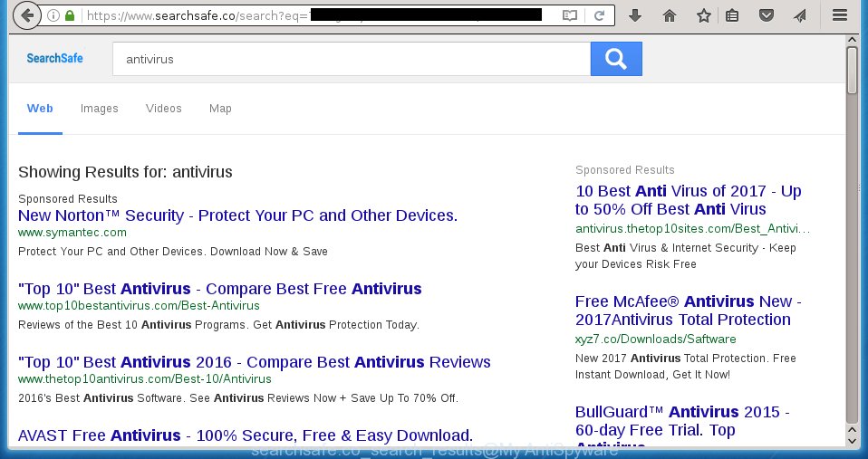Click "Showing Results for: antivirus" heading
This screenshot has height=459, width=868.
[125, 172]
